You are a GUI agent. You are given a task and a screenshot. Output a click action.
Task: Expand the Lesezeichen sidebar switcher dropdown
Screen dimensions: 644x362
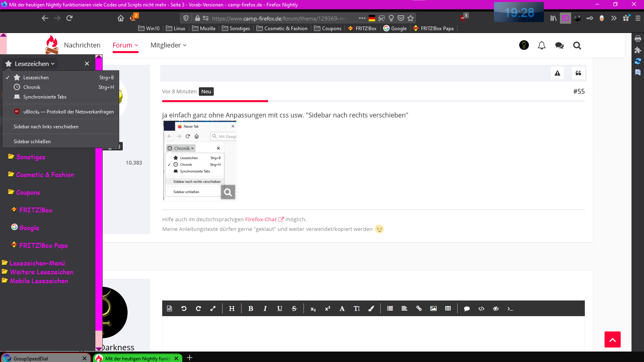(30, 64)
